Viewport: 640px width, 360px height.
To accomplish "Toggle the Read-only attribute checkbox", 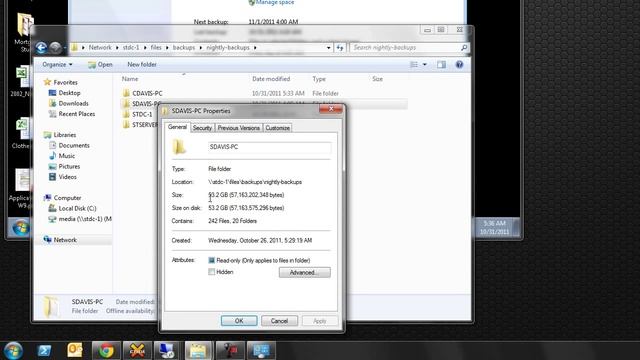I will pyautogui.click(x=211, y=260).
